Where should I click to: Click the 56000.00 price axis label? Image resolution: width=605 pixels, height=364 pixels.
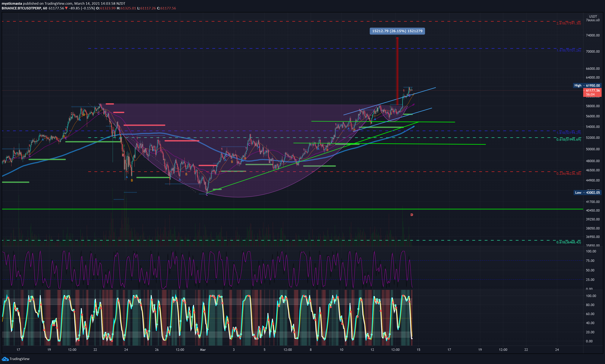pos(593,116)
